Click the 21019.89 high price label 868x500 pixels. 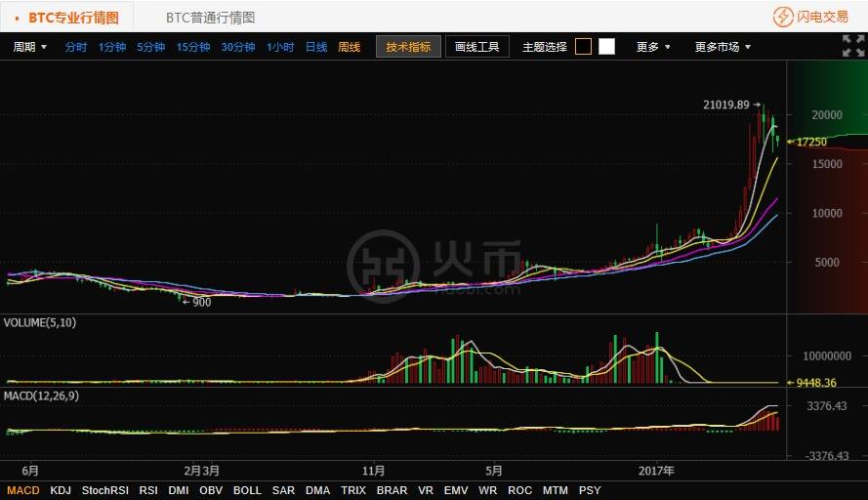tap(725, 104)
